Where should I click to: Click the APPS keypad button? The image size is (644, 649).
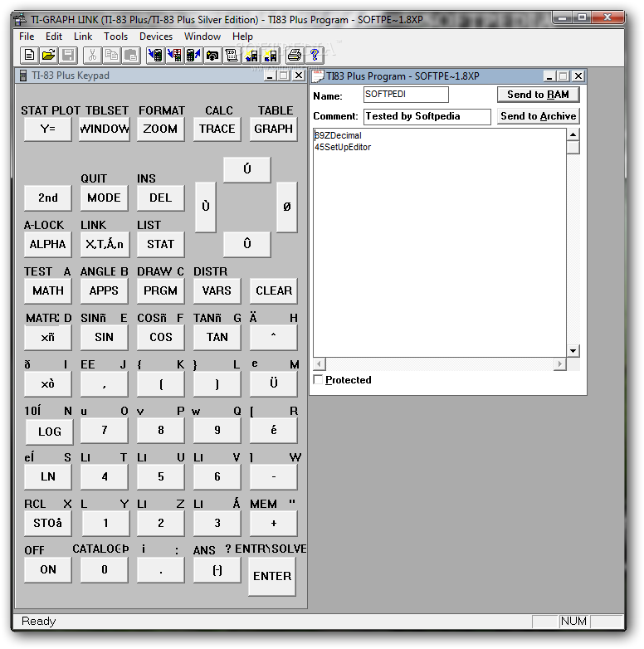coord(104,291)
